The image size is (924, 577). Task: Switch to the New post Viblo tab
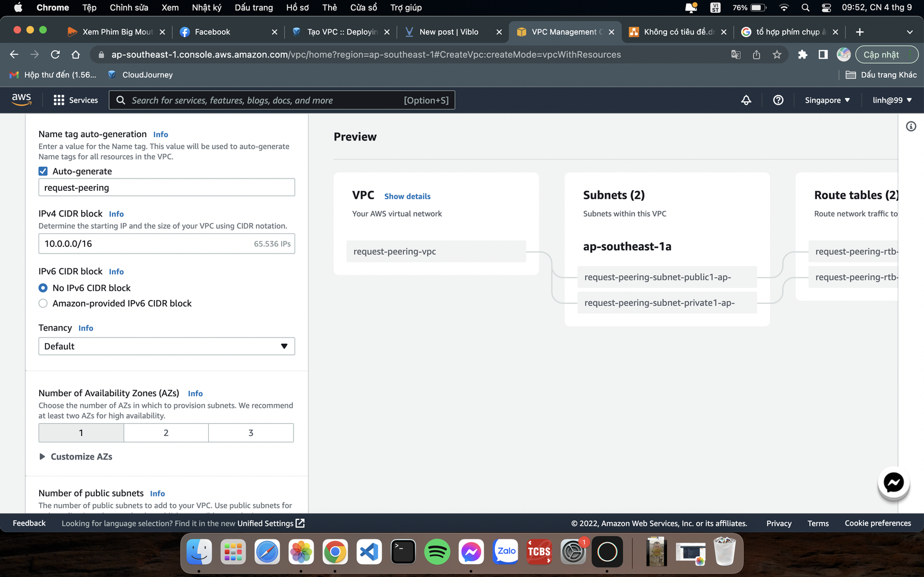click(x=453, y=32)
